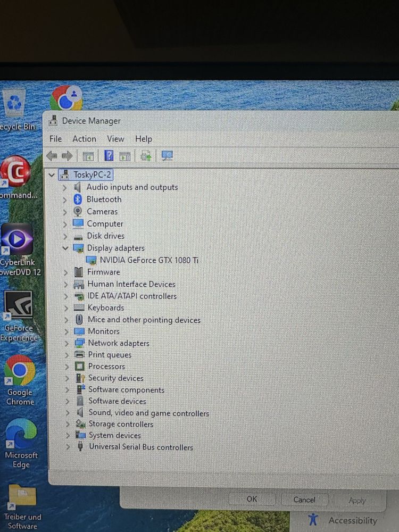Expand the Mice and other pointing devices

[66, 320]
